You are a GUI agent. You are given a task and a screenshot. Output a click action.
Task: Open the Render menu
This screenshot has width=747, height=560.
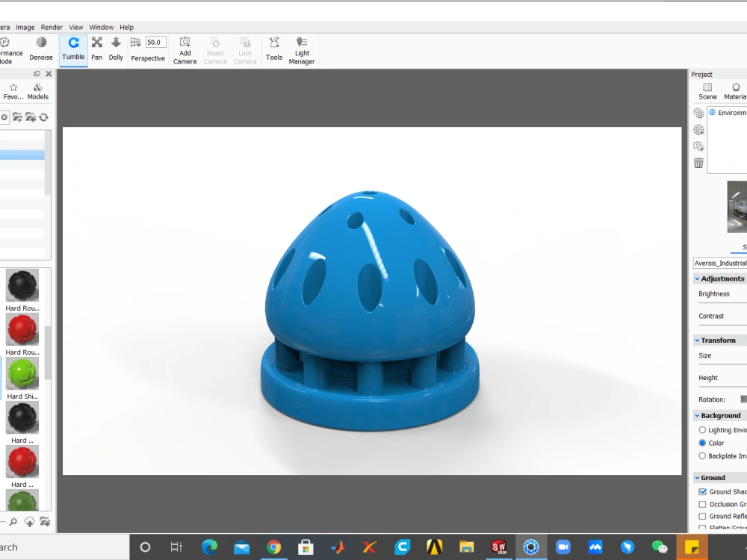[x=52, y=27]
